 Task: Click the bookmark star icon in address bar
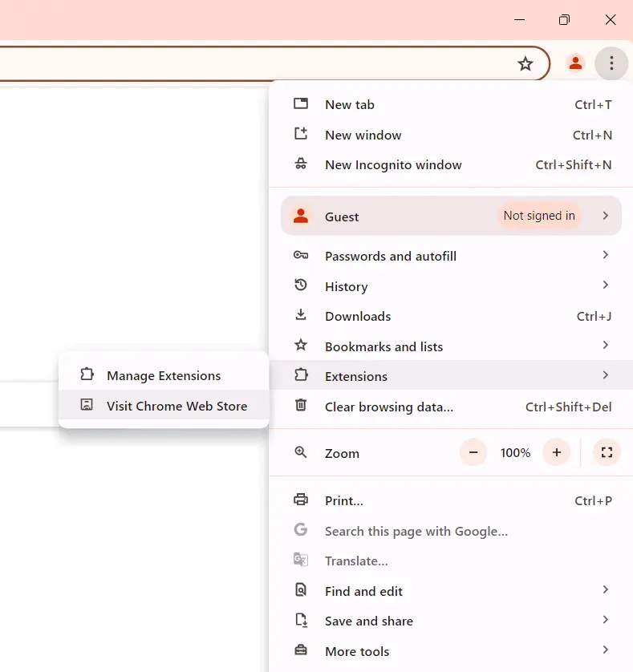tap(525, 64)
